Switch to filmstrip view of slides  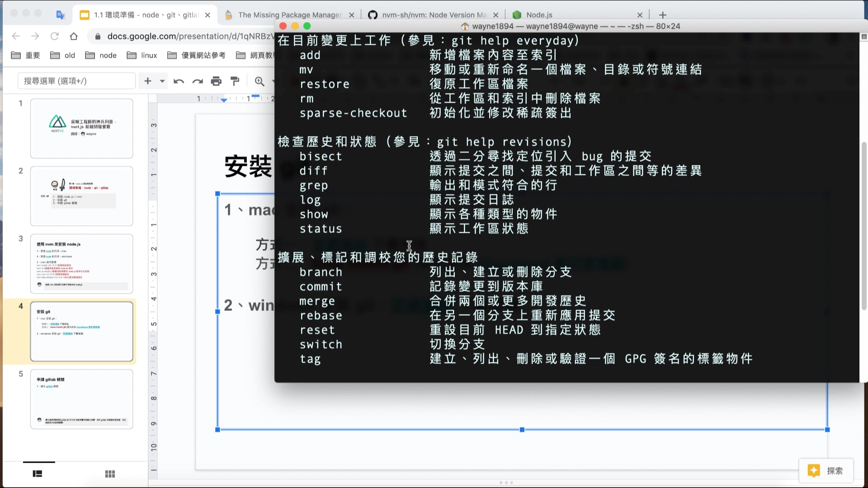[x=38, y=474]
